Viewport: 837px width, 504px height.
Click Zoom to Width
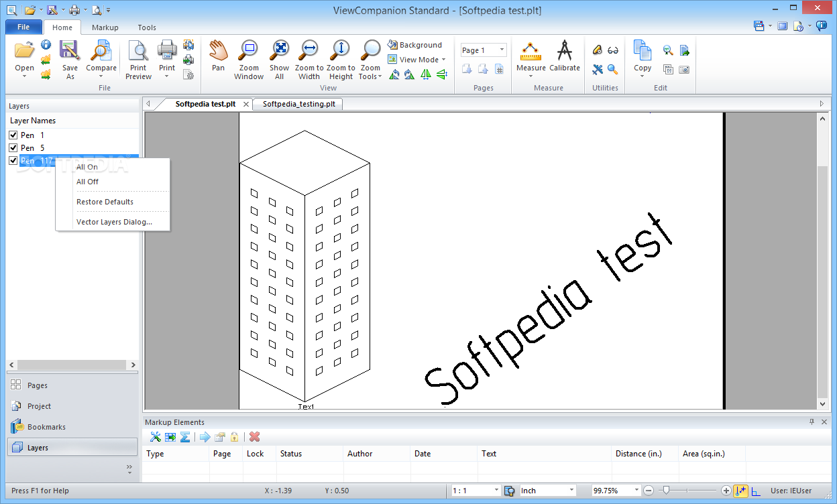309,60
